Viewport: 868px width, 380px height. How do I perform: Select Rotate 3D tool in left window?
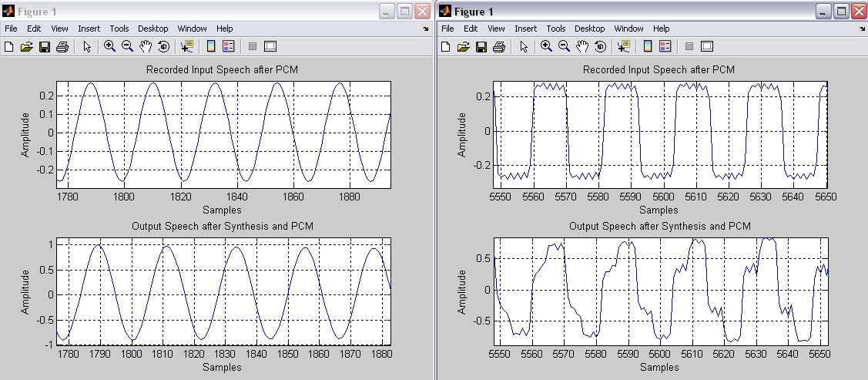pos(163,46)
